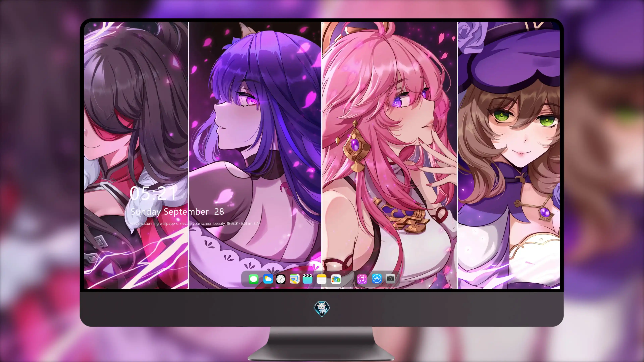Open the blue App Store icon
The image size is (644, 362).
(x=377, y=279)
